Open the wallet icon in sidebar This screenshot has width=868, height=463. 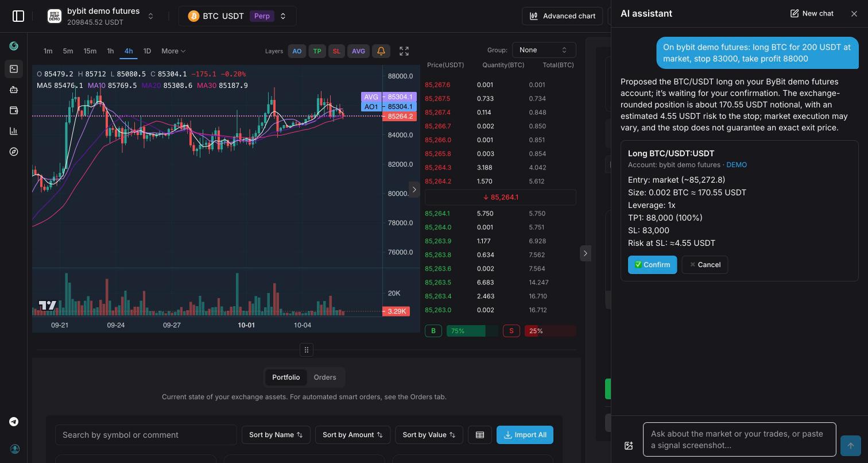pyautogui.click(x=14, y=110)
